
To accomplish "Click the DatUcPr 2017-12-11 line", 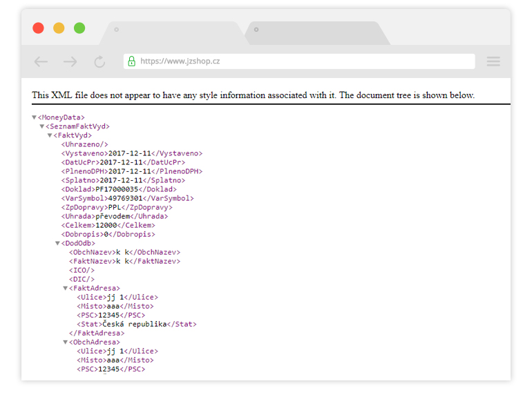I will click(123, 162).
